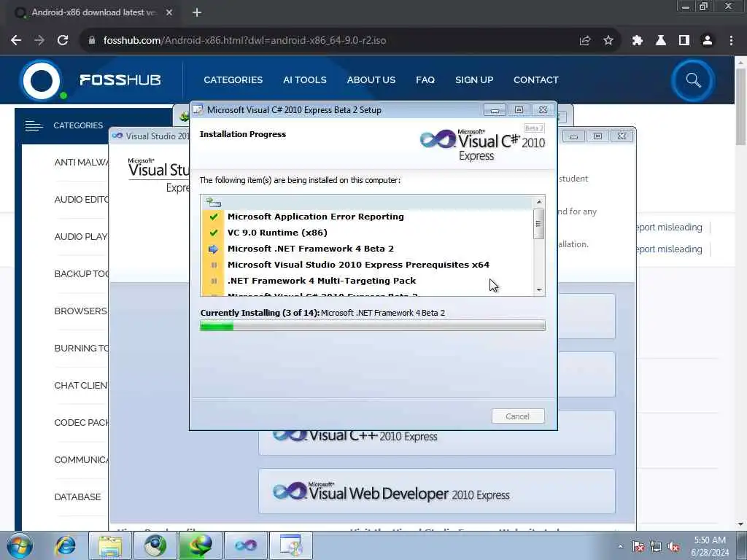Open the SIGN UP nav item
The height and width of the screenshot is (560, 747).
(x=474, y=80)
